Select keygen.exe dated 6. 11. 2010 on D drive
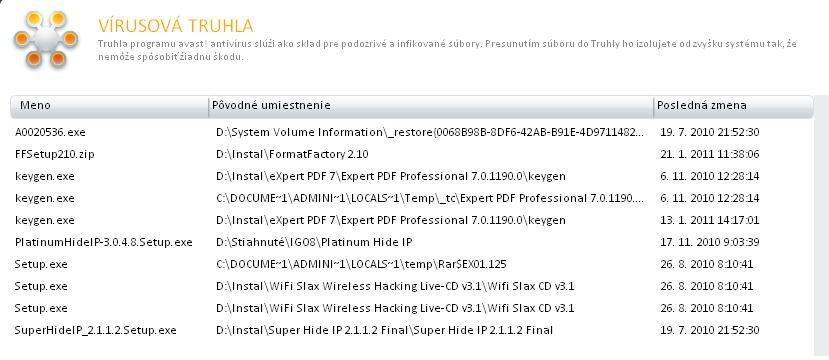The width and height of the screenshot is (829, 360). click(x=411, y=176)
